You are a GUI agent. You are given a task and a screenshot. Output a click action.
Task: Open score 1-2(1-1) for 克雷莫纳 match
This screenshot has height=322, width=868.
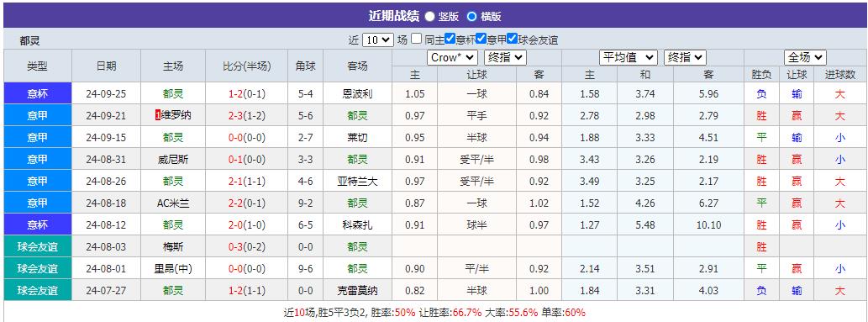point(247,290)
